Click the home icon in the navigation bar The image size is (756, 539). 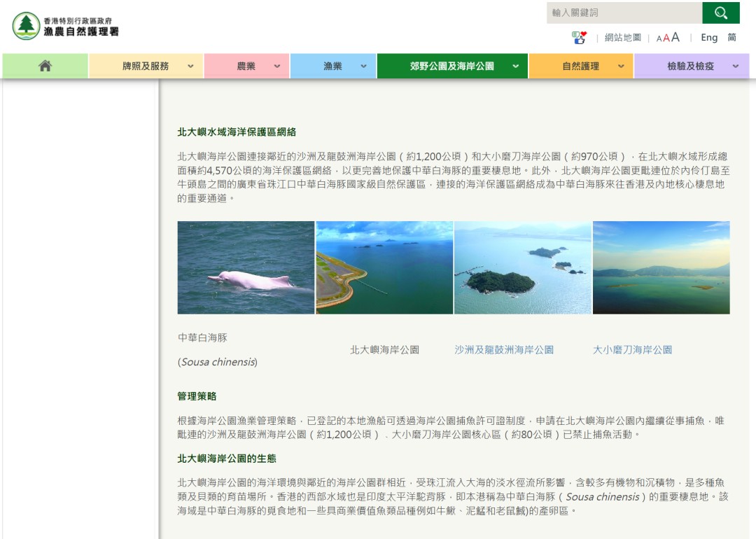[x=45, y=66]
